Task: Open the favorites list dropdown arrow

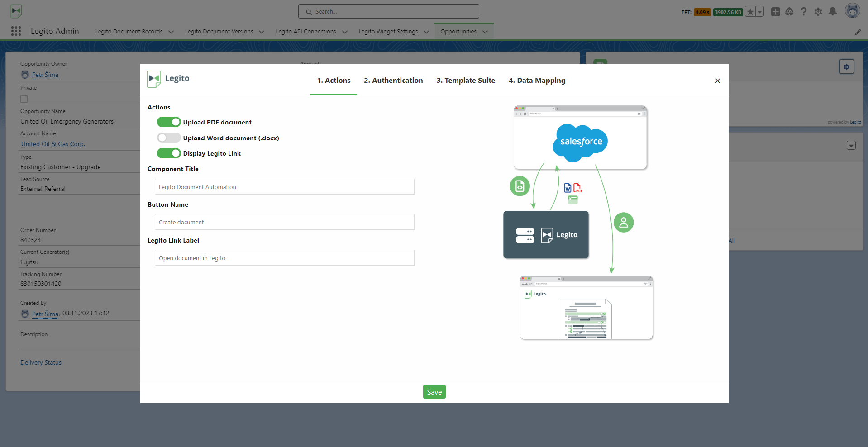Action: (760, 12)
